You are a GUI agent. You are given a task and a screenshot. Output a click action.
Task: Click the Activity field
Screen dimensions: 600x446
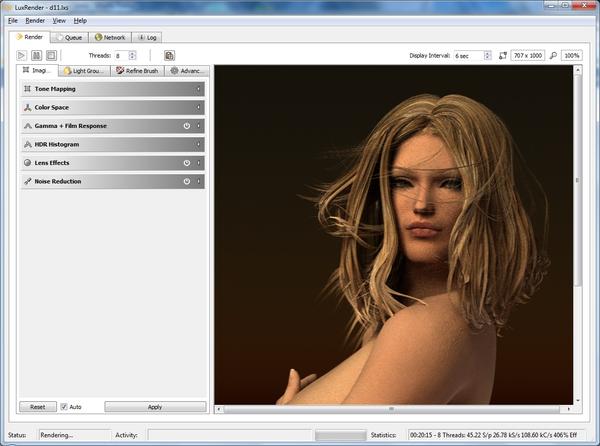[x=230, y=435]
